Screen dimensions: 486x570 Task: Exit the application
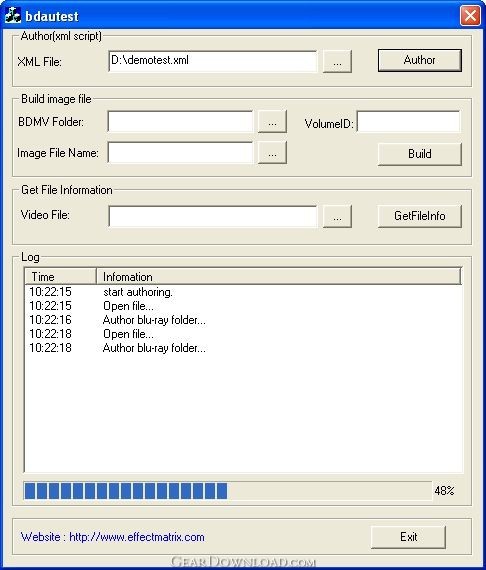409,537
